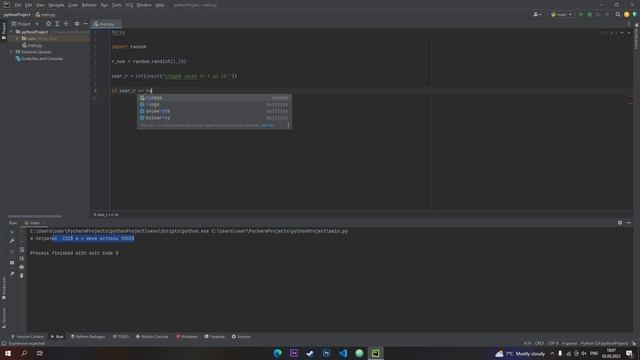Viewport: 640px width, 360px height.
Task: Start debugging with the green bug icon
Action: [x=589, y=14]
